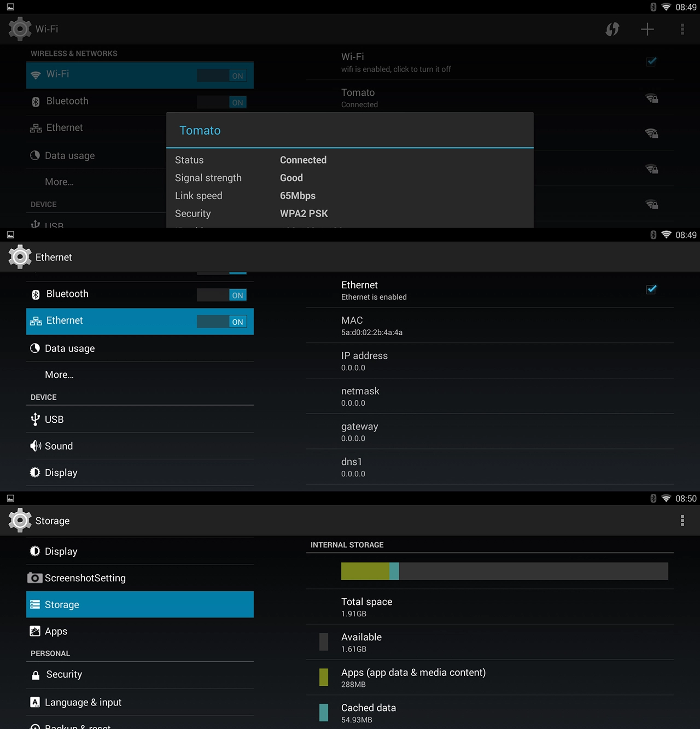
Task: Switch off the Ethernet ON toggle
Action: (x=222, y=322)
